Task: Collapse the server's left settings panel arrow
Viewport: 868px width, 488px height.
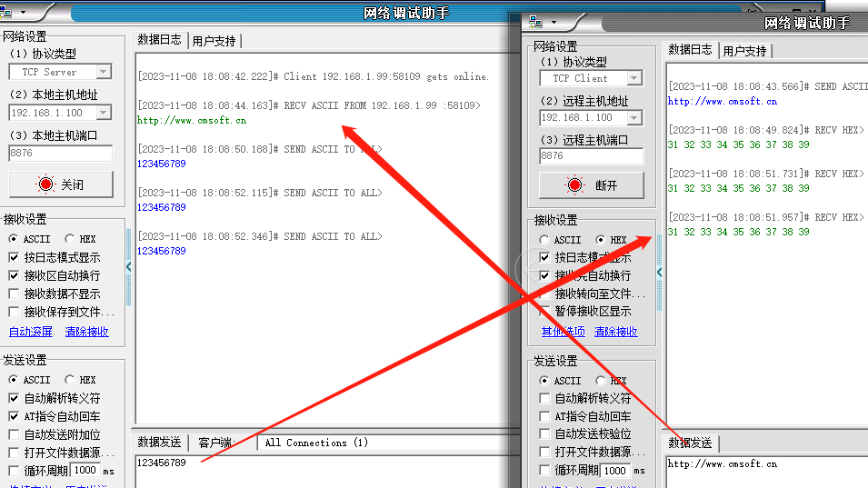Action: [129, 266]
